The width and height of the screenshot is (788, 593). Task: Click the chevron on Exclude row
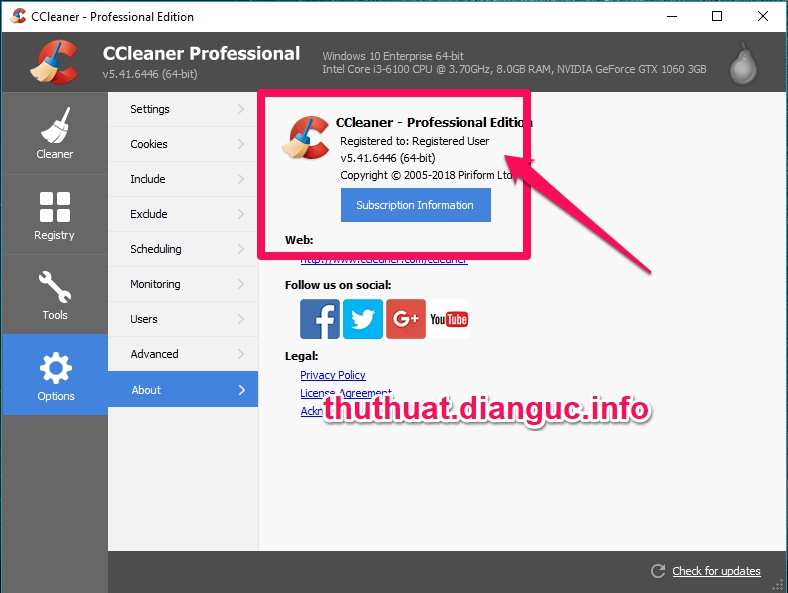point(241,214)
